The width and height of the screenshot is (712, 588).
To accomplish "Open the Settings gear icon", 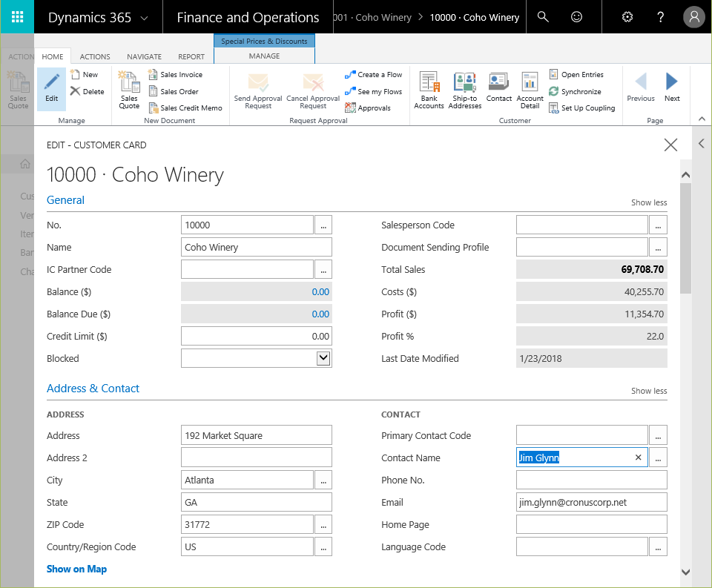I will click(627, 17).
